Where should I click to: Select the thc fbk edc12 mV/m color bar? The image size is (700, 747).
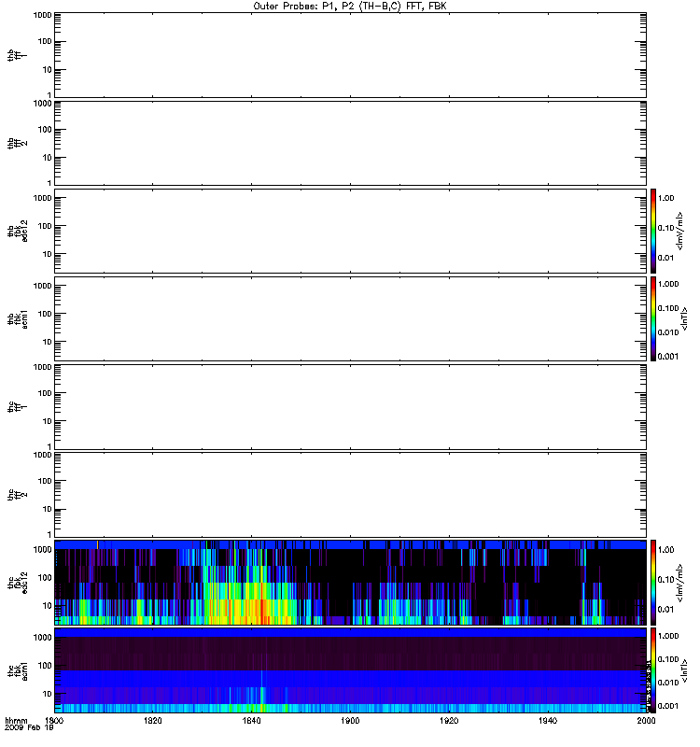coord(653,582)
